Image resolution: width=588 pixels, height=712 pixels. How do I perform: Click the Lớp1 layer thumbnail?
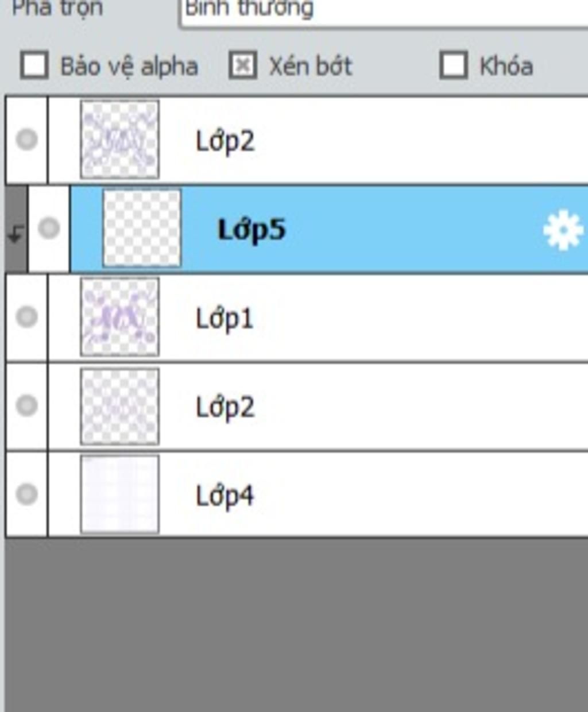click(119, 317)
